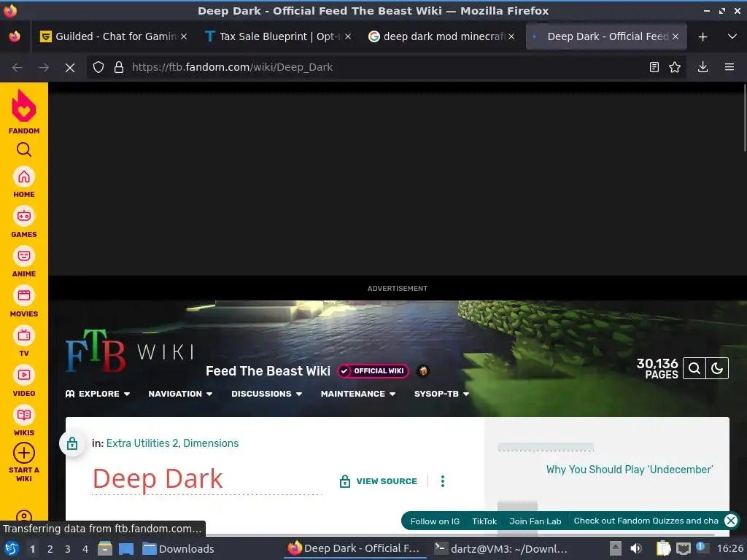This screenshot has height=560, width=747.
Task: Switch to Guilded tab
Action: point(113,36)
